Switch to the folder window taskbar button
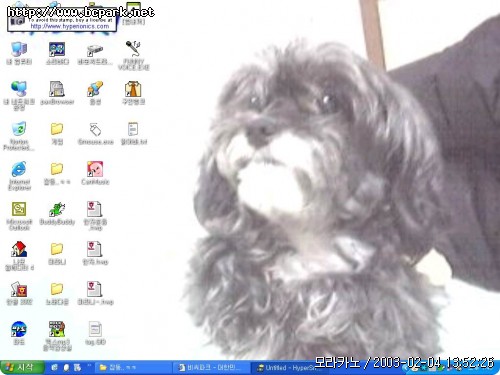Image resolution: width=500 pixels, height=375 pixels. [133, 368]
